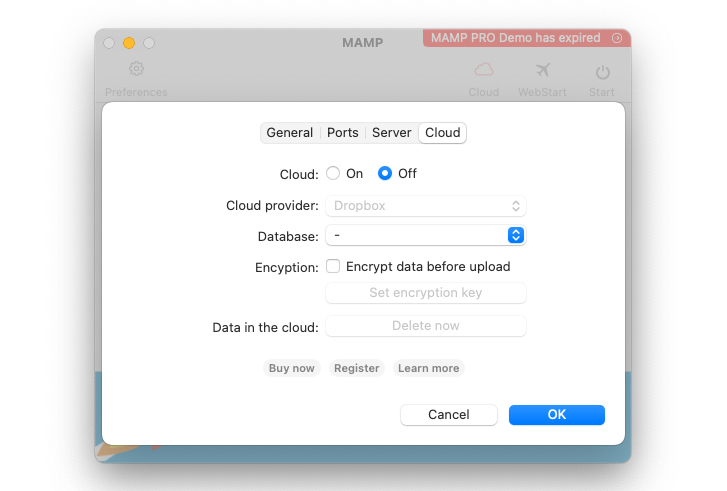
Task: Click the WebStart airplane icon
Action: (543, 70)
